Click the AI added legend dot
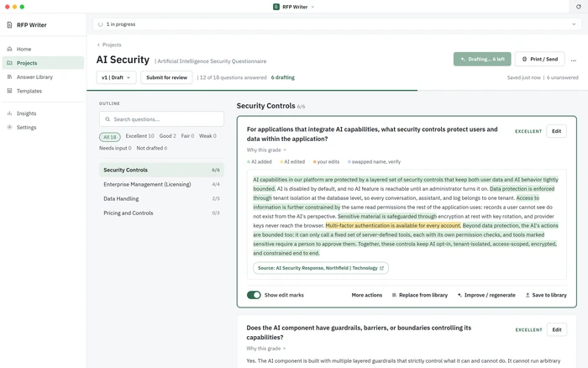This screenshot has width=588, height=368. (249, 161)
